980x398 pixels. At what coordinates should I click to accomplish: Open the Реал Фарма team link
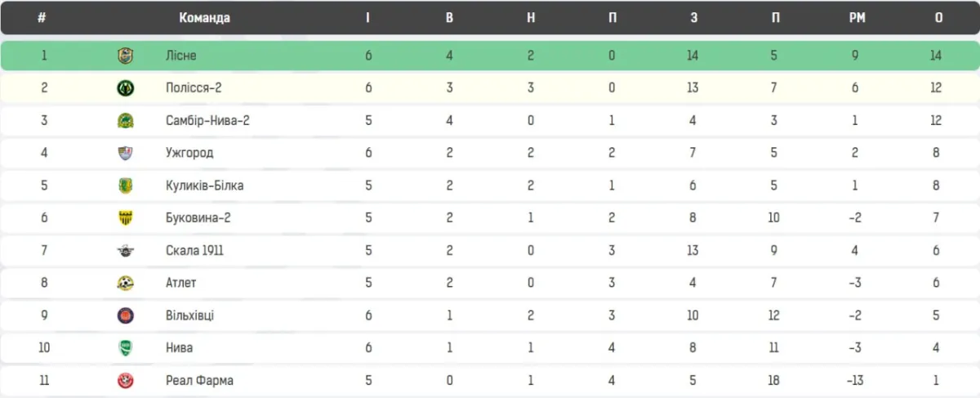(199, 380)
